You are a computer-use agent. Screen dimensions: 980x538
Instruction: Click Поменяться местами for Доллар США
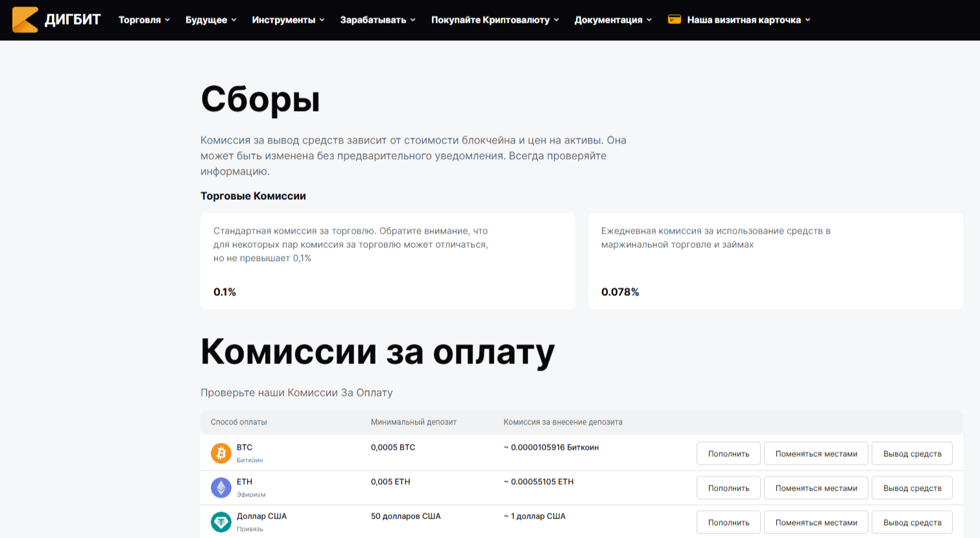(x=816, y=522)
